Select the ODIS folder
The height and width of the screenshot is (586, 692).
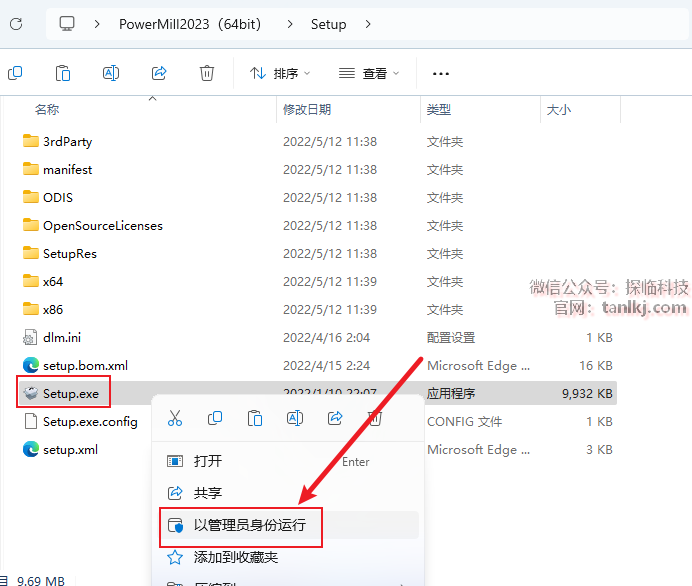pos(58,198)
